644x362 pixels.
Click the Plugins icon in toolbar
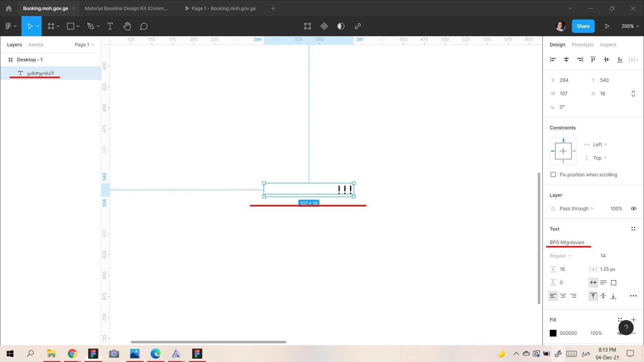(x=324, y=26)
